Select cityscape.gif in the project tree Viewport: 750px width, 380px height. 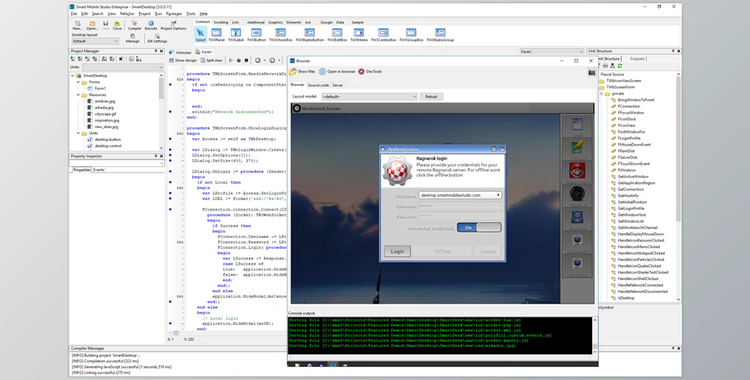click(x=105, y=114)
